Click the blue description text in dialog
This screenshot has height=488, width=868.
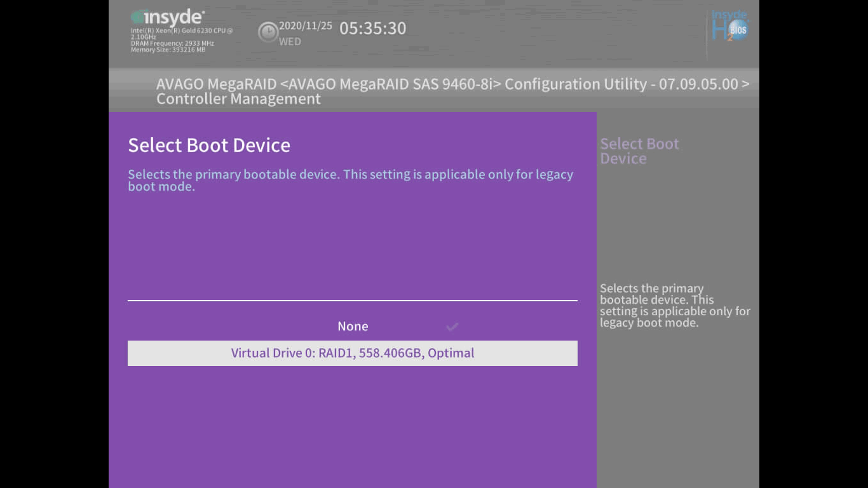pyautogui.click(x=350, y=180)
